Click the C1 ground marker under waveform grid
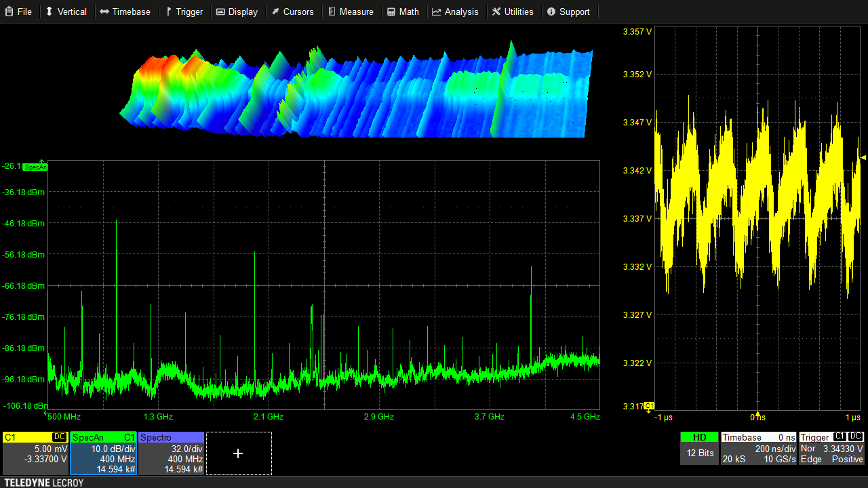Viewport: 868px width, 488px height. pos(649,406)
